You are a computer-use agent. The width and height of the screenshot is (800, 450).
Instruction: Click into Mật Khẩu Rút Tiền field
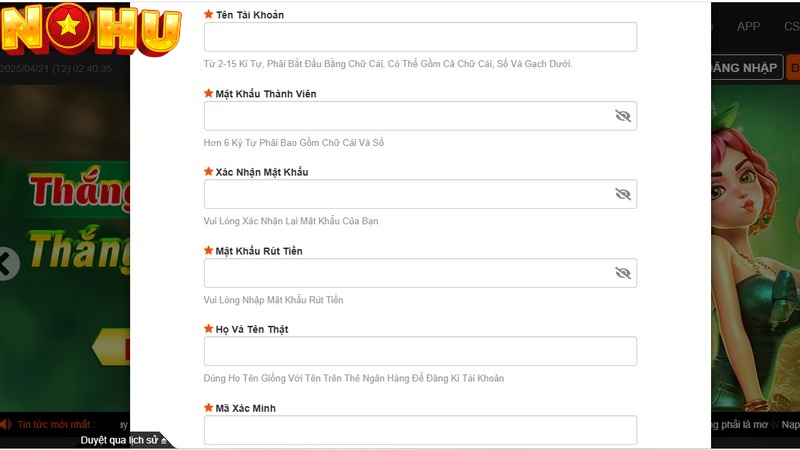(x=420, y=273)
